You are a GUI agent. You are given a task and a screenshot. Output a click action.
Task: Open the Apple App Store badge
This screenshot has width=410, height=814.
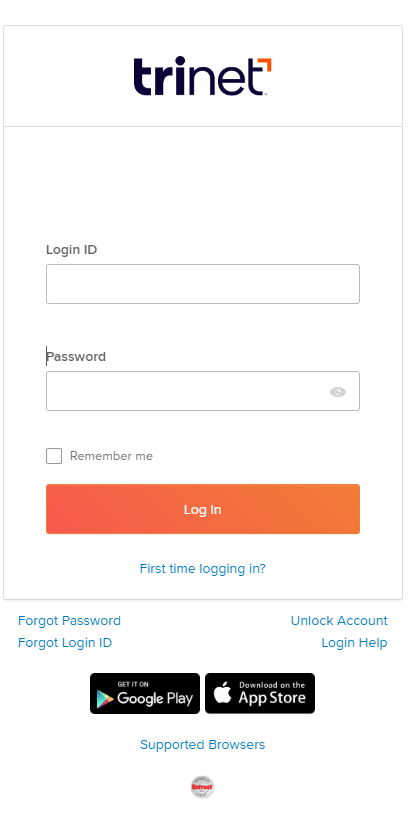click(x=260, y=694)
